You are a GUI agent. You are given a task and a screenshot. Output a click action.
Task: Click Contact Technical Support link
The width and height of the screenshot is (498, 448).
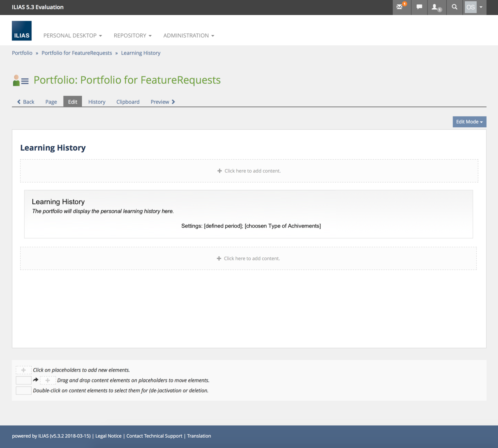coord(154,436)
